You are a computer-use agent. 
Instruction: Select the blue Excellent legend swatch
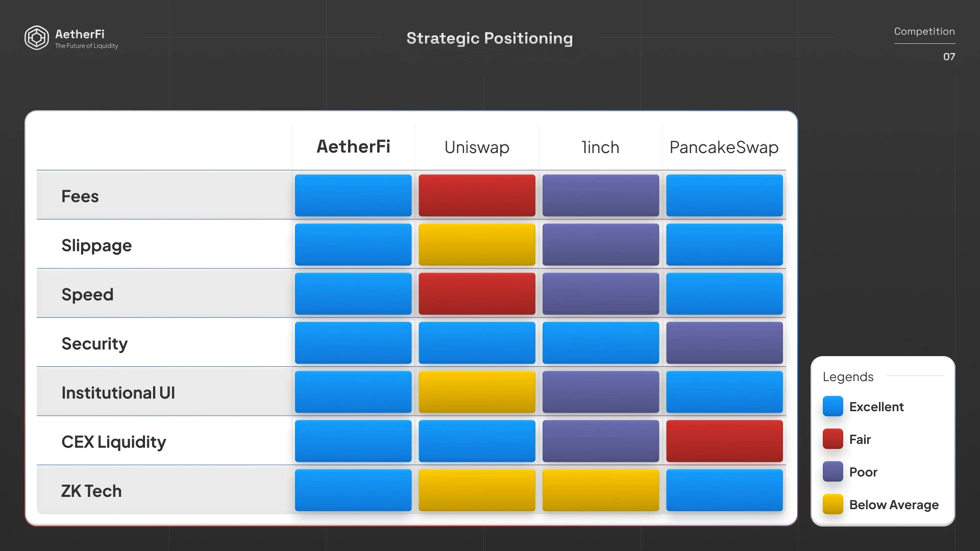[832, 407]
